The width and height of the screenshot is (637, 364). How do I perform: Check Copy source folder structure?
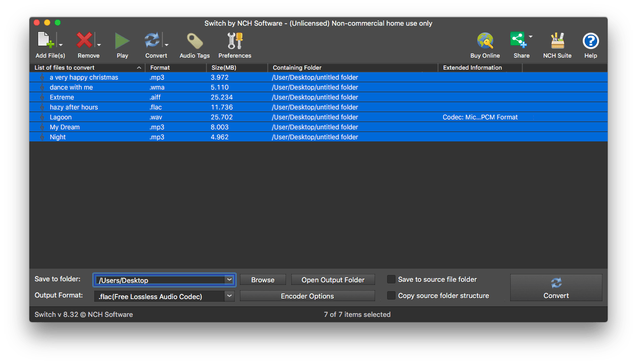click(391, 295)
